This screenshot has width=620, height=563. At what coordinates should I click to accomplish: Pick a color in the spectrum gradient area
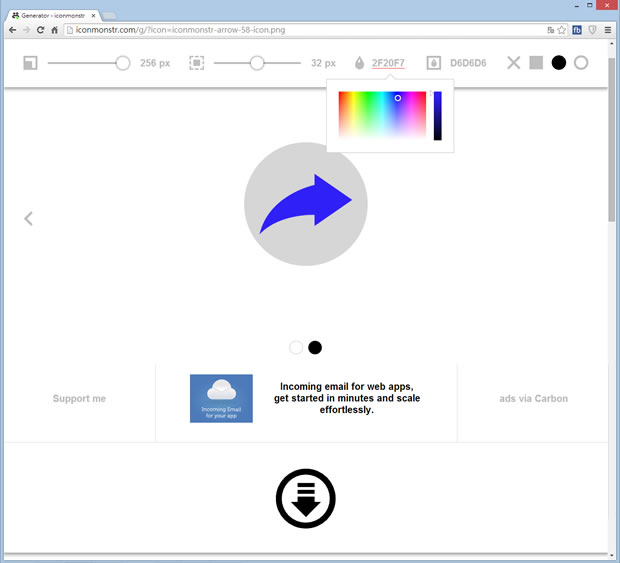[x=382, y=115]
